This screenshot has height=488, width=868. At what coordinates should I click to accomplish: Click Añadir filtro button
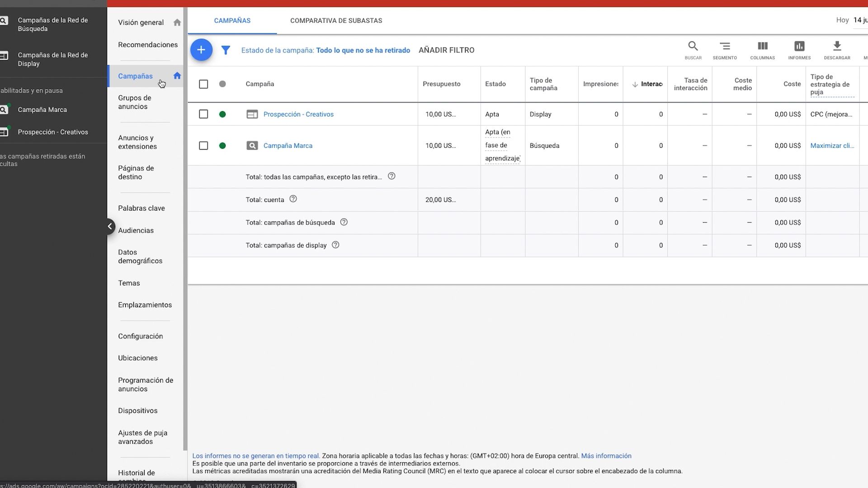pos(446,50)
